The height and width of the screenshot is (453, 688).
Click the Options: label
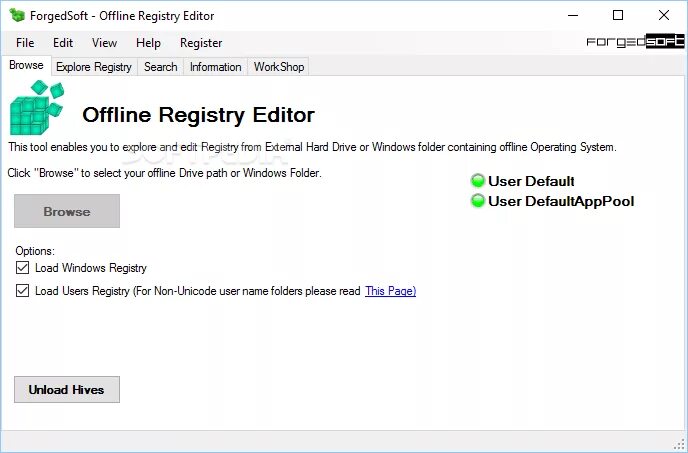click(35, 251)
